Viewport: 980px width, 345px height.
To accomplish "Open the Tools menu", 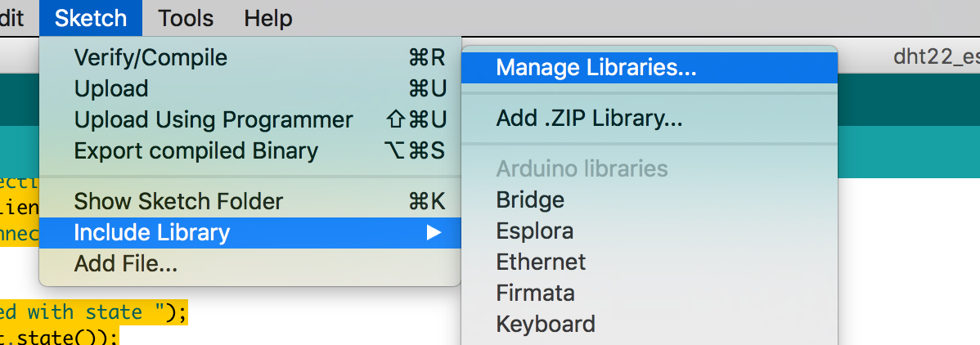I will (x=186, y=17).
